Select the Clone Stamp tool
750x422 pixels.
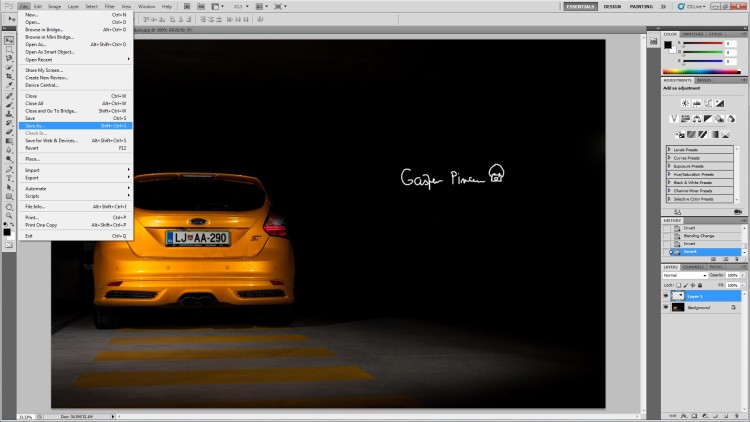pyautogui.click(x=9, y=114)
